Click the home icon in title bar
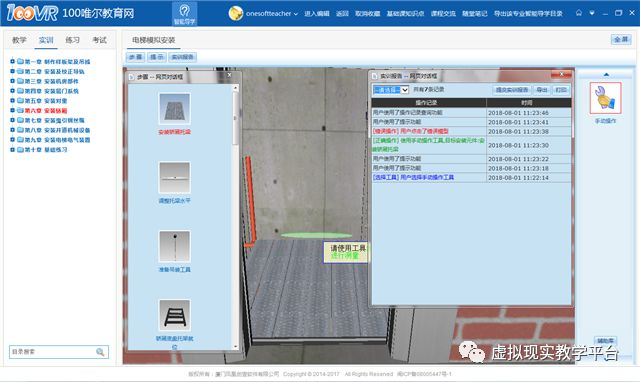 [579, 13]
